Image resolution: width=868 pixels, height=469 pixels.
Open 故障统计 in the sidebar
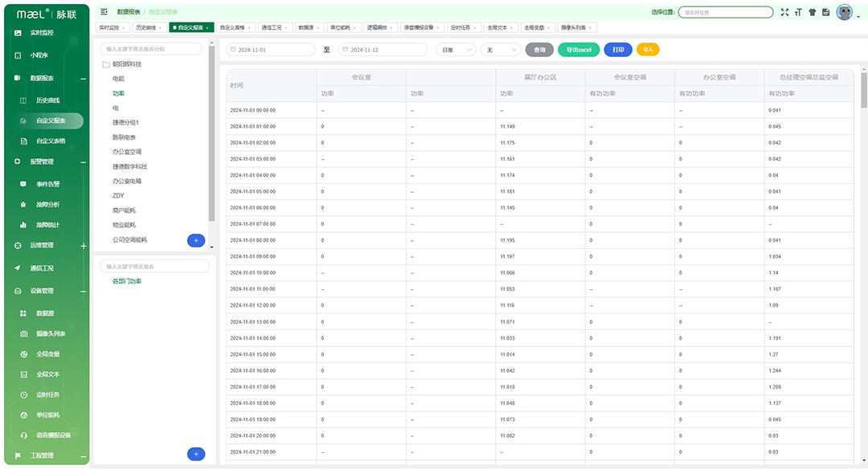pos(48,225)
